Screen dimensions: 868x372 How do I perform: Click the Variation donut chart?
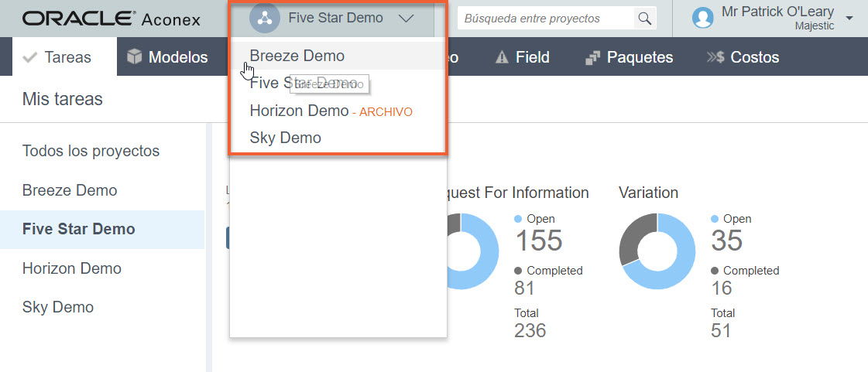pos(657,251)
